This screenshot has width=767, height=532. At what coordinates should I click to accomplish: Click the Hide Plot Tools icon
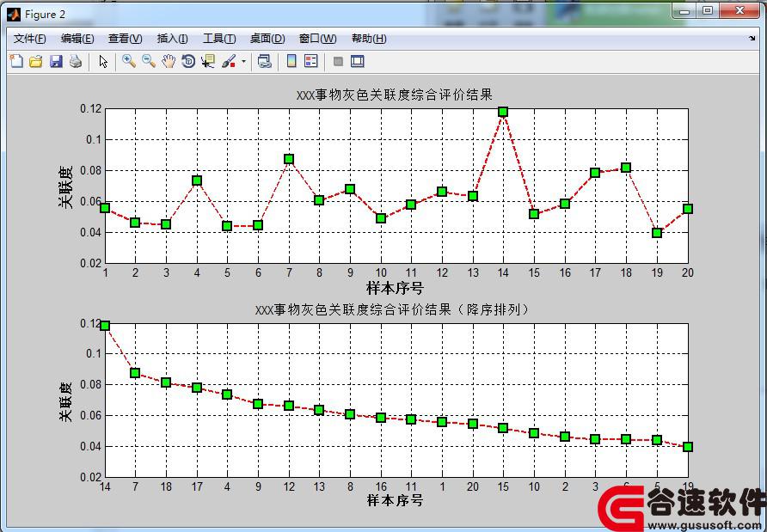pos(338,61)
